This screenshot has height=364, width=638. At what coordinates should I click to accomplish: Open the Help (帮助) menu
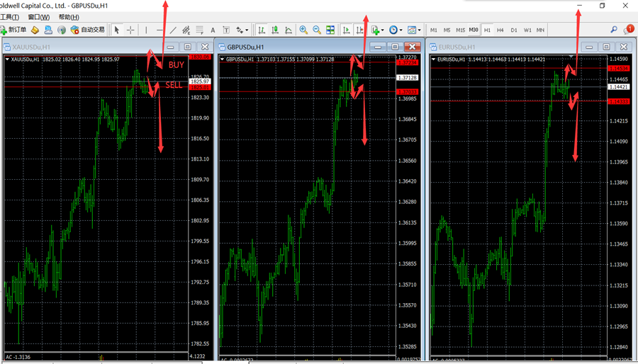coord(68,17)
